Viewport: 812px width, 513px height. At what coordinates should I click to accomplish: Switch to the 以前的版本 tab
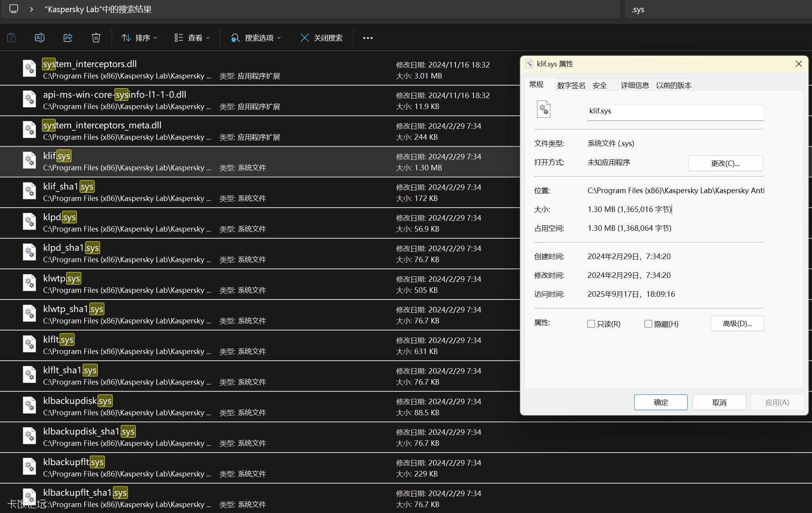coord(674,85)
